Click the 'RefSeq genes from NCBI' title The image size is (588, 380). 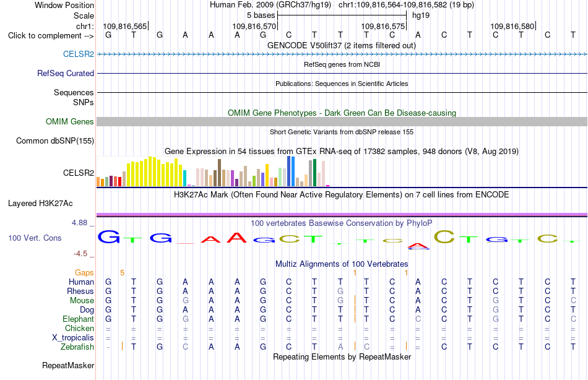[342, 64]
